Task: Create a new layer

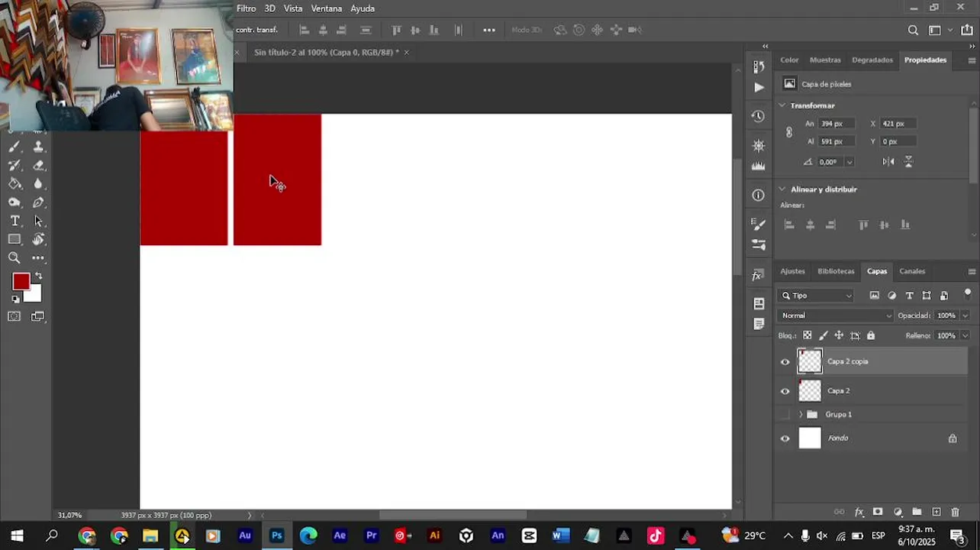Action: 936,512
